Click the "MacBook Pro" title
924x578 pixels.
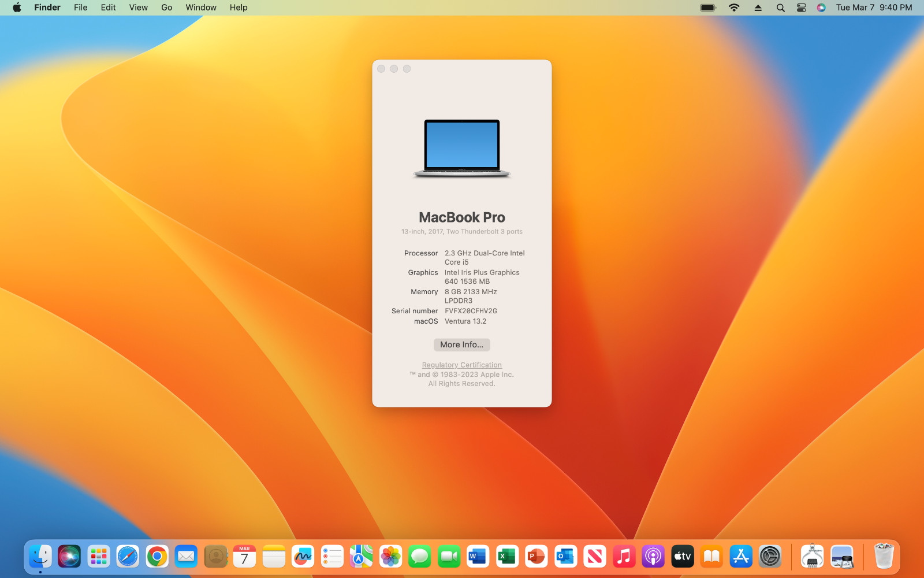pyautogui.click(x=462, y=217)
